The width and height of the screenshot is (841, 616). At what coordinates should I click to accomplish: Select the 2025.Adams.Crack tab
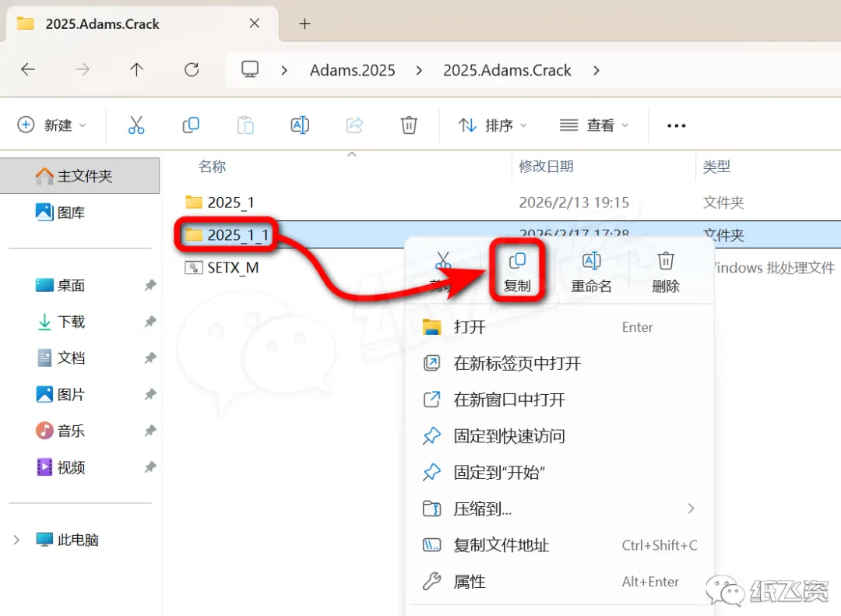coord(143,23)
